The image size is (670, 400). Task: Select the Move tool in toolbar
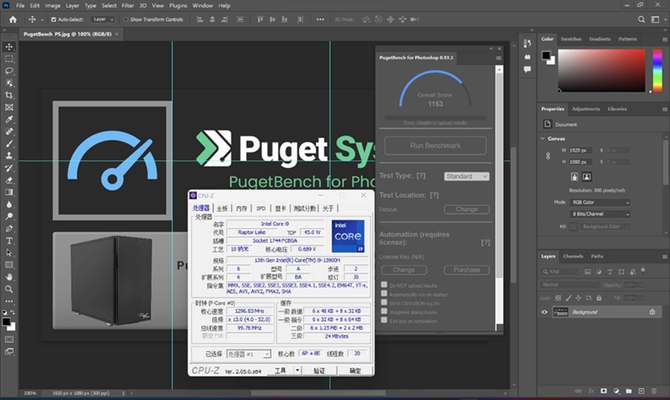(9, 47)
